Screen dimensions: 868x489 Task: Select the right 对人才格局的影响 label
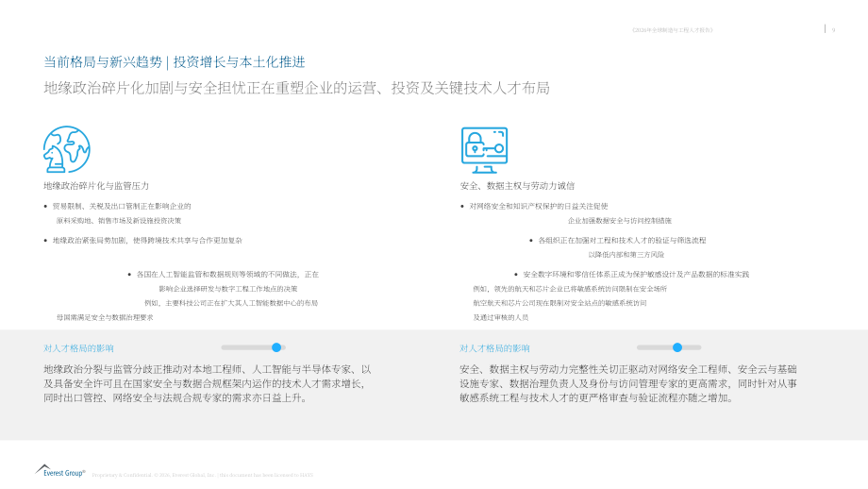(x=494, y=348)
